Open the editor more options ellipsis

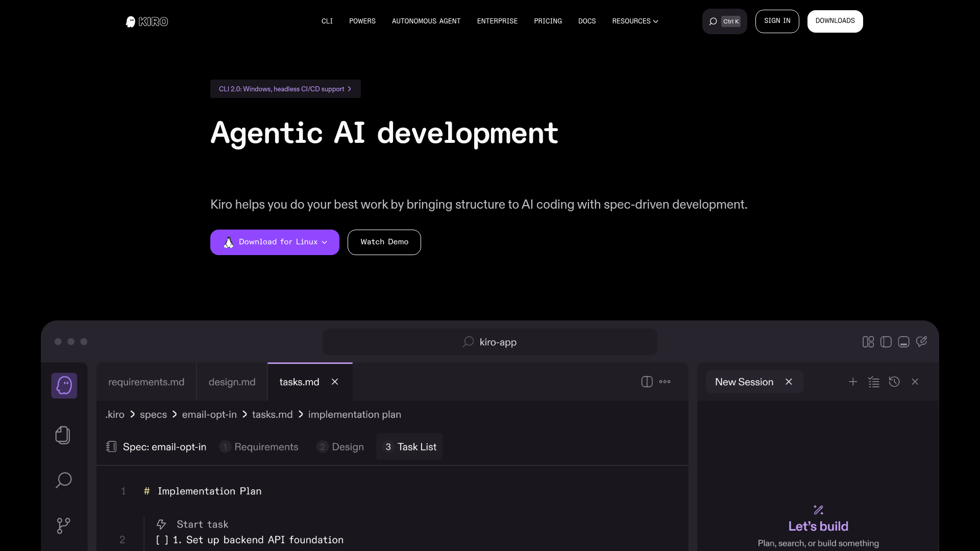tap(665, 382)
